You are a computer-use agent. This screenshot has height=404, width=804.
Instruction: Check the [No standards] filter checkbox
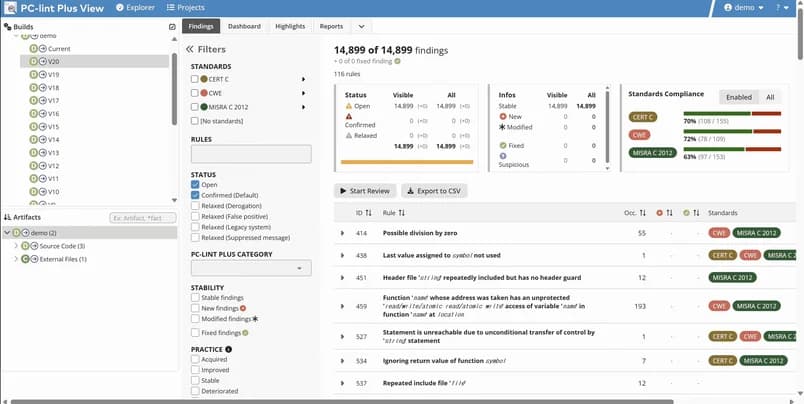tap(194, 121)
